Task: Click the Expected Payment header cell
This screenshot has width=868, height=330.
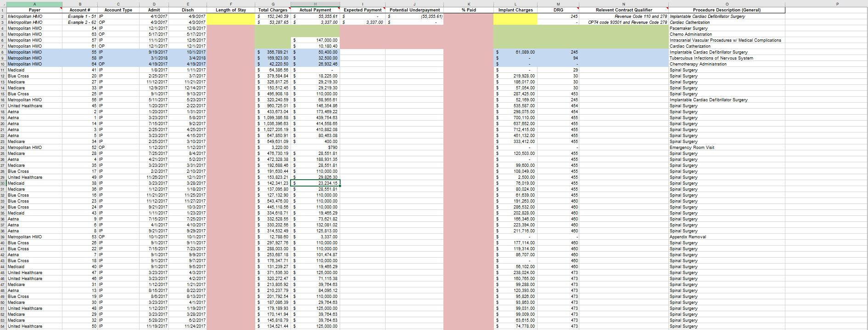Action: (363, 10)
